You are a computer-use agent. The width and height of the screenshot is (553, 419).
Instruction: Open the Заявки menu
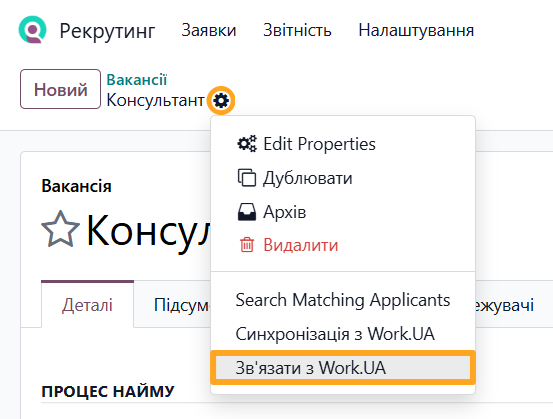point(209,30)
